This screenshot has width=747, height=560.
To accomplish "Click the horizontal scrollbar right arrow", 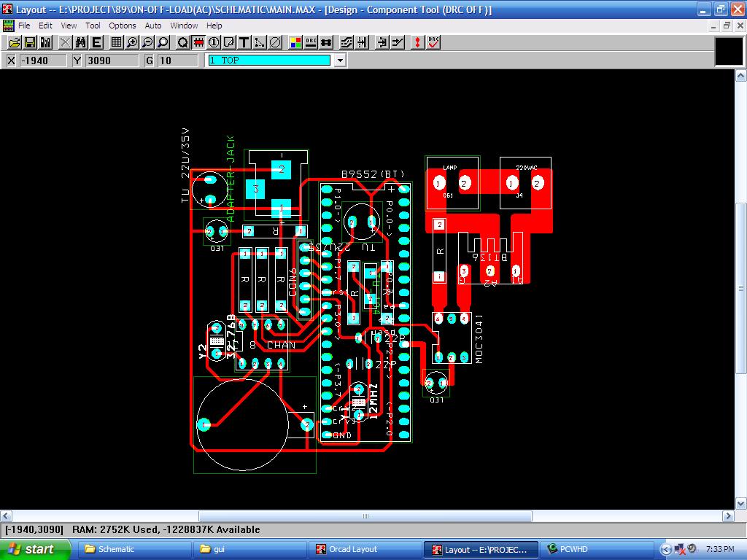I will [x=729, y=516].
